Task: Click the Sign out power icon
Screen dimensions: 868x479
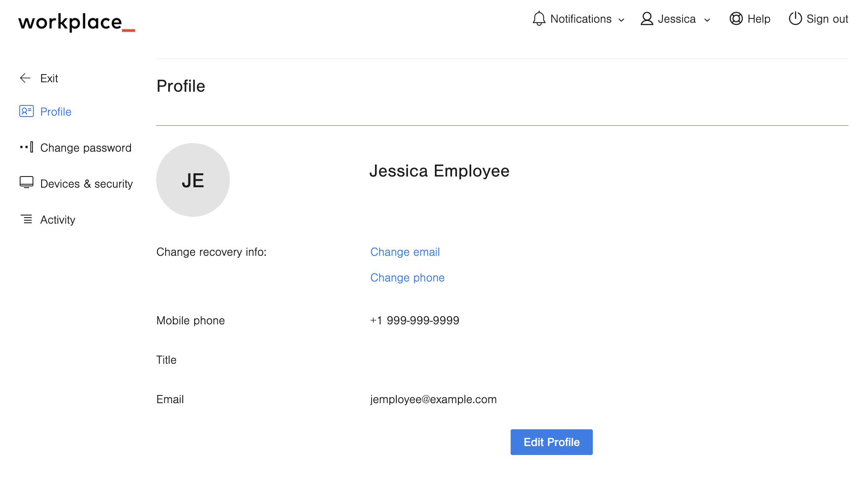Action: coord(795,19)
